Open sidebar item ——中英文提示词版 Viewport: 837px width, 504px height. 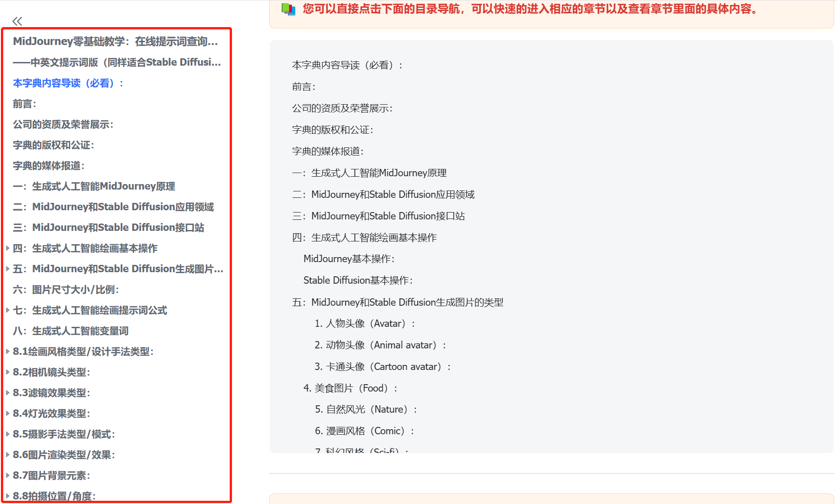[117, 62]
